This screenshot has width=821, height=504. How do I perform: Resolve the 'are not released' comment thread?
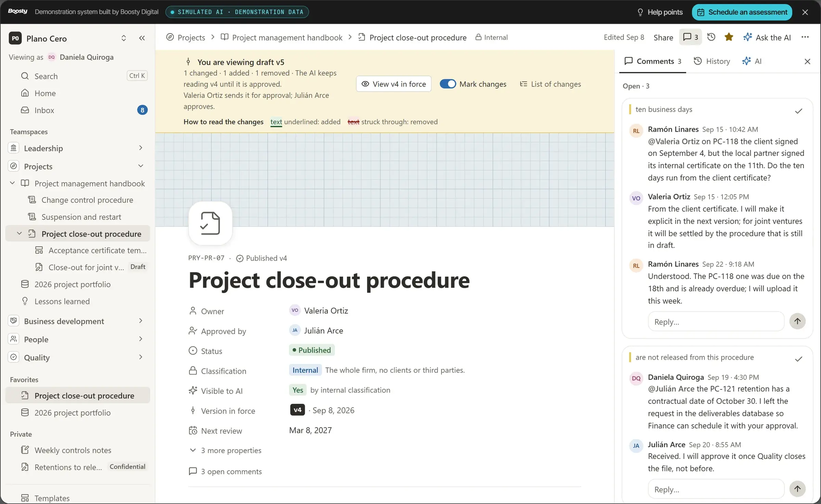coord(798,359)
